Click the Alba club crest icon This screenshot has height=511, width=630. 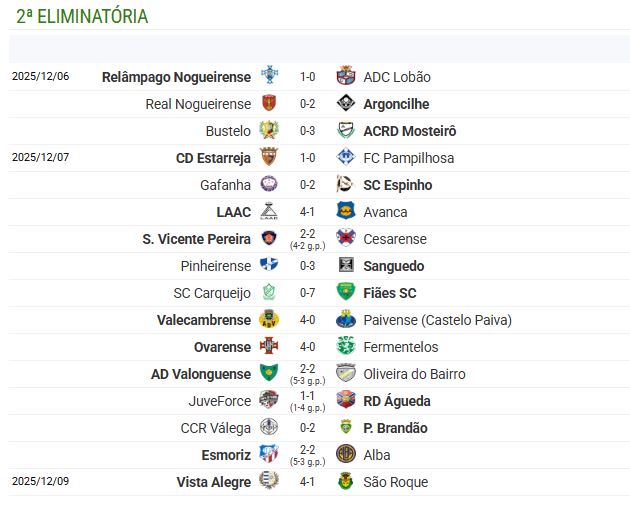coord(346,455)
